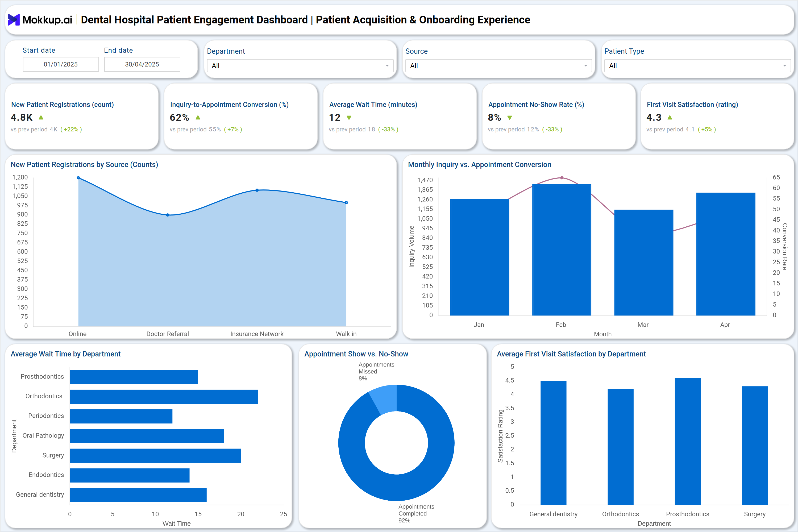The width and height of the screenshot is (798, 532).
Task: Select the Apr inquiry volume bar
Action: pos(726,254)
